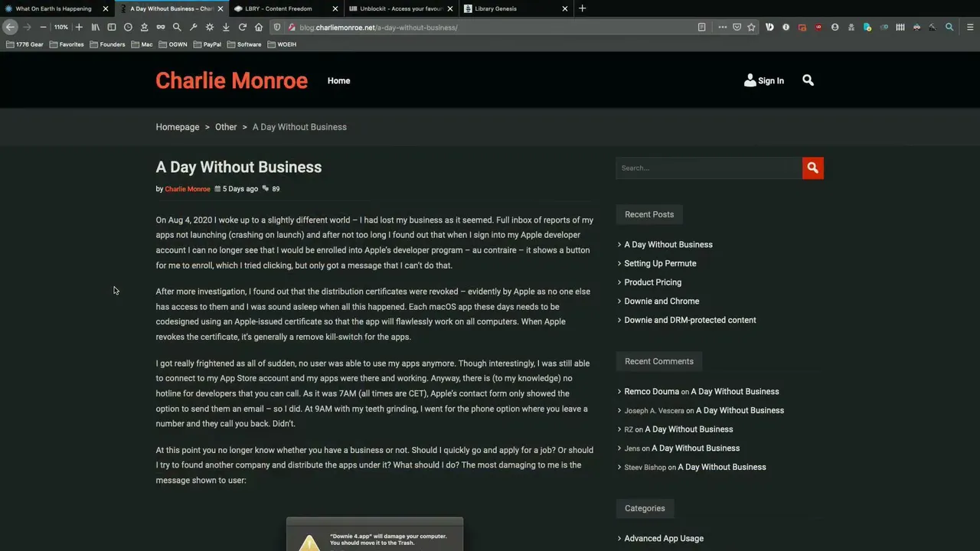Click the Charlie Monroe site logo
The image size is (980, 551).
tap(231, 80)
